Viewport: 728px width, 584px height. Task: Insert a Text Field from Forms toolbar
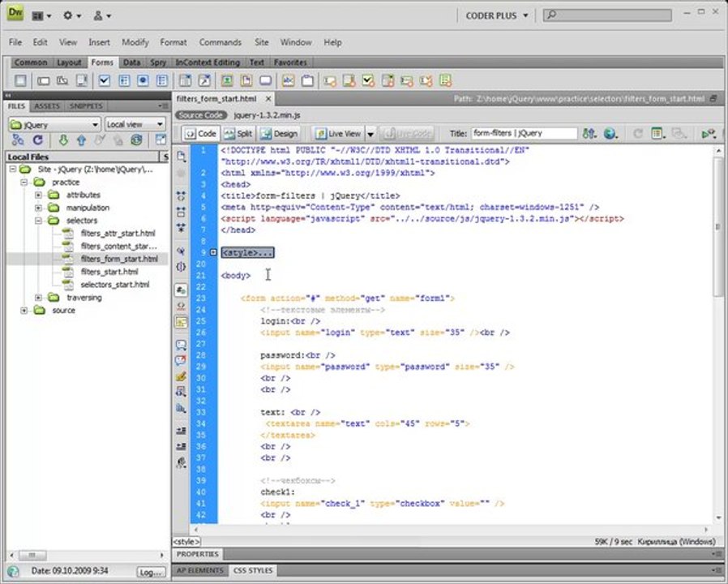click(x=43, y=80)
